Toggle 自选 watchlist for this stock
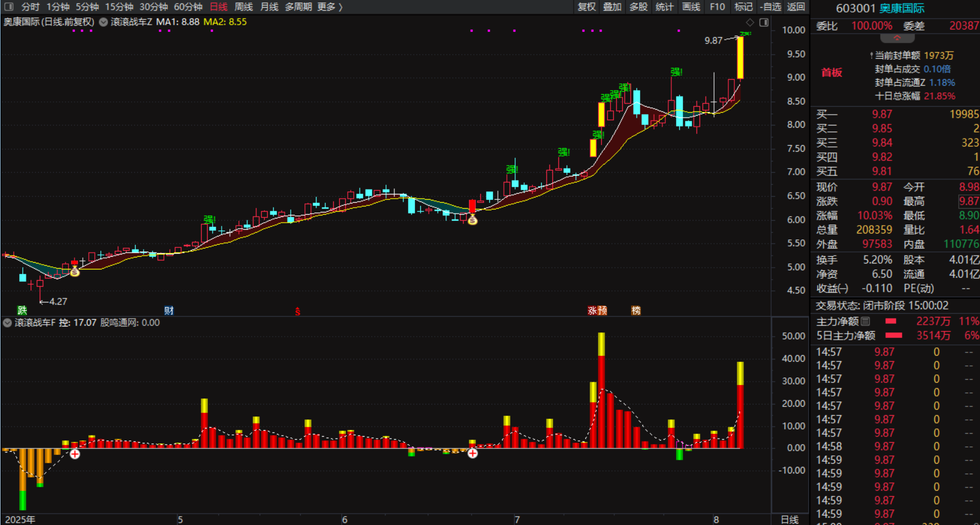 [x=770, y=7]
